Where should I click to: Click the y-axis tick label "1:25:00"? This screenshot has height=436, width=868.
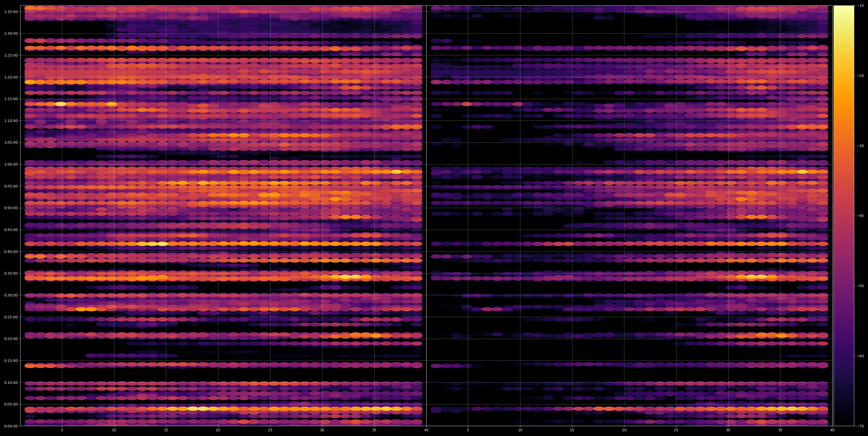pos(11,55)
